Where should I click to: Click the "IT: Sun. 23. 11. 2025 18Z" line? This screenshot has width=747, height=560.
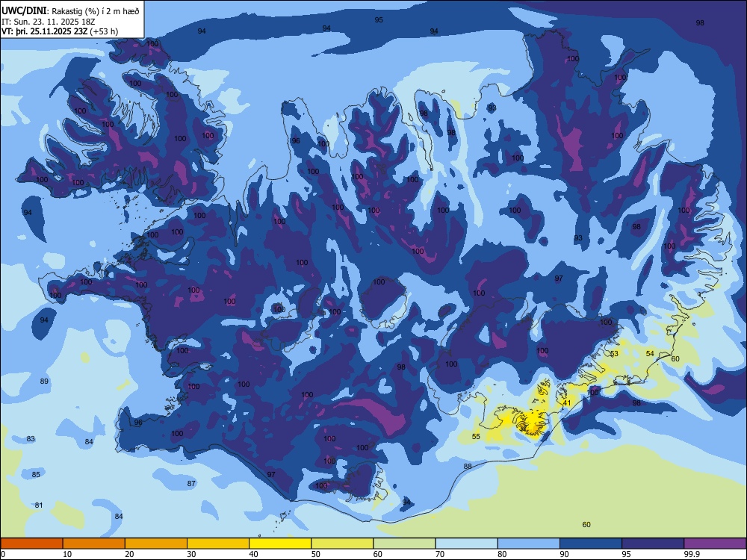(x=49, y=22)
